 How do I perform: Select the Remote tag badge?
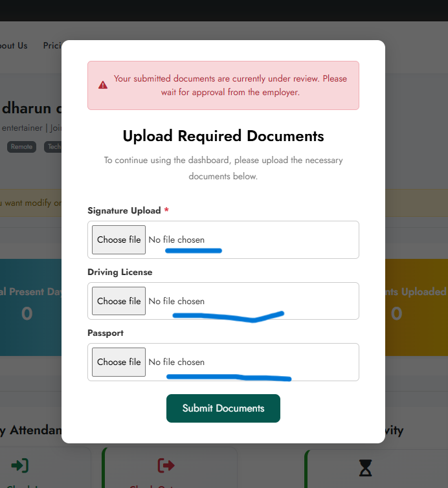(x=21, y=147)
